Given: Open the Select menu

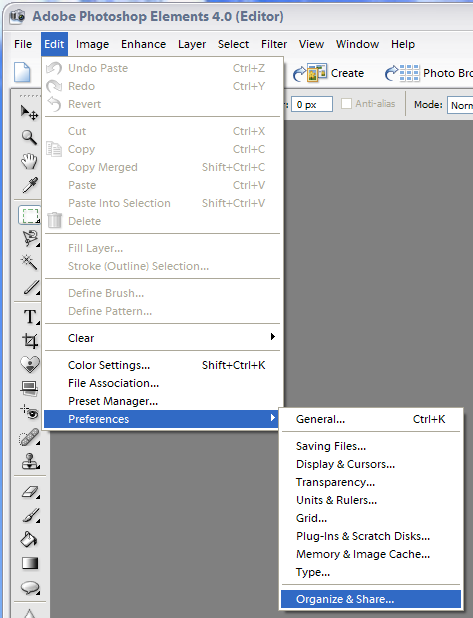Looking at the screenshot, I should pyautogui.click(x=233, y=44).
